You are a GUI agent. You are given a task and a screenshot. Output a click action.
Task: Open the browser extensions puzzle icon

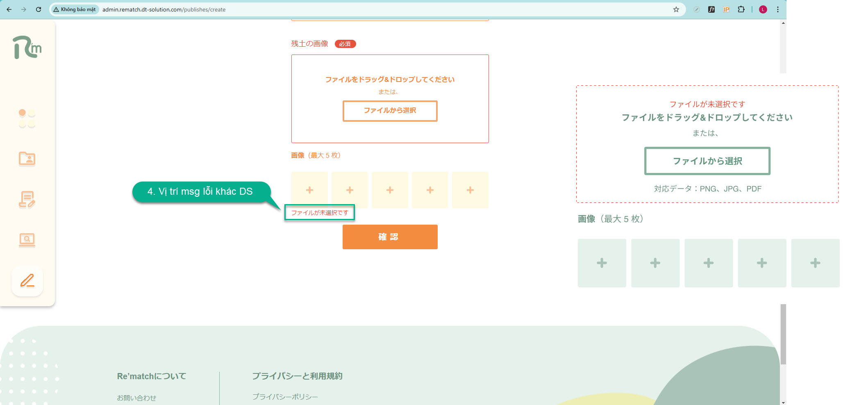741,9
